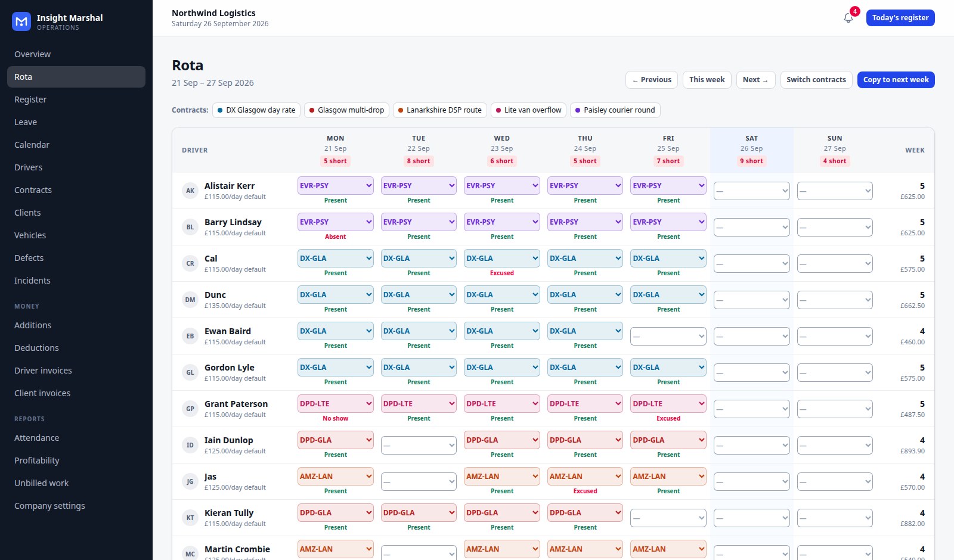Click Grant Paterson's Monday No show status
954x560 pixels.
point(336,418)
